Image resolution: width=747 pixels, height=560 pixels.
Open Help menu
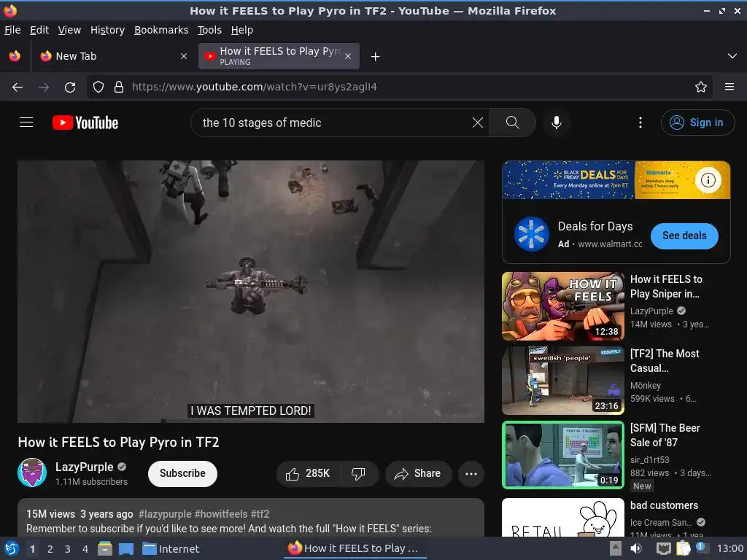[x=242, y=30]
